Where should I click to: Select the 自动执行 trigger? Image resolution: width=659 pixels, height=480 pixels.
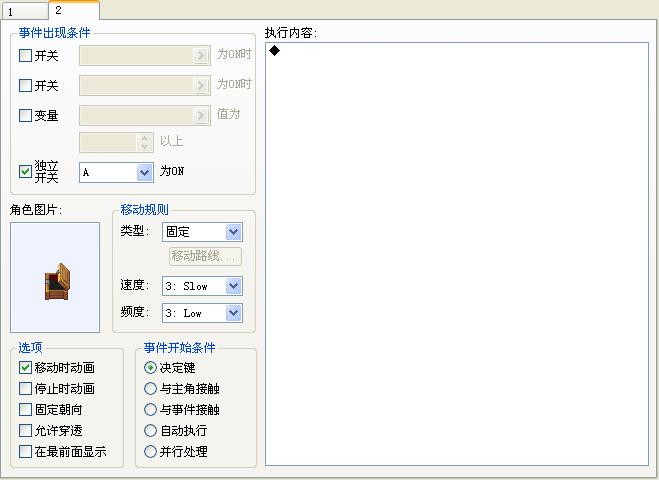[x=150, y=430]
